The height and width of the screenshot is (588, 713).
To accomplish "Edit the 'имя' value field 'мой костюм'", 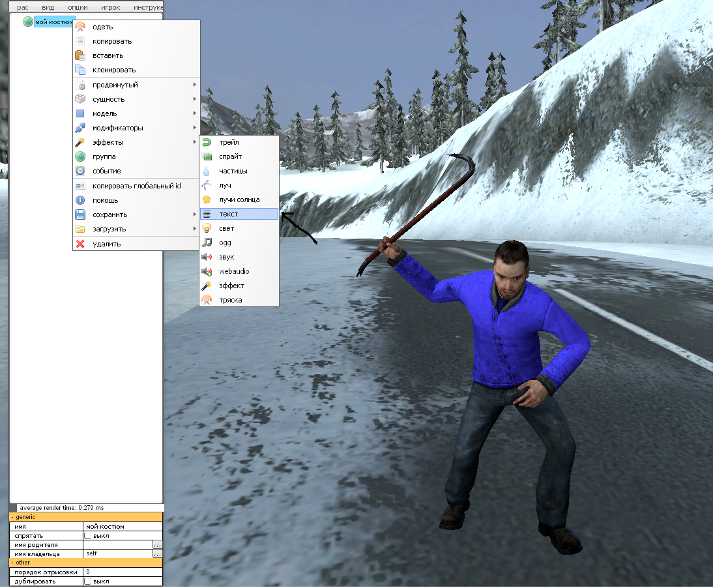I will pyautogui.click(x=123, y=527).
